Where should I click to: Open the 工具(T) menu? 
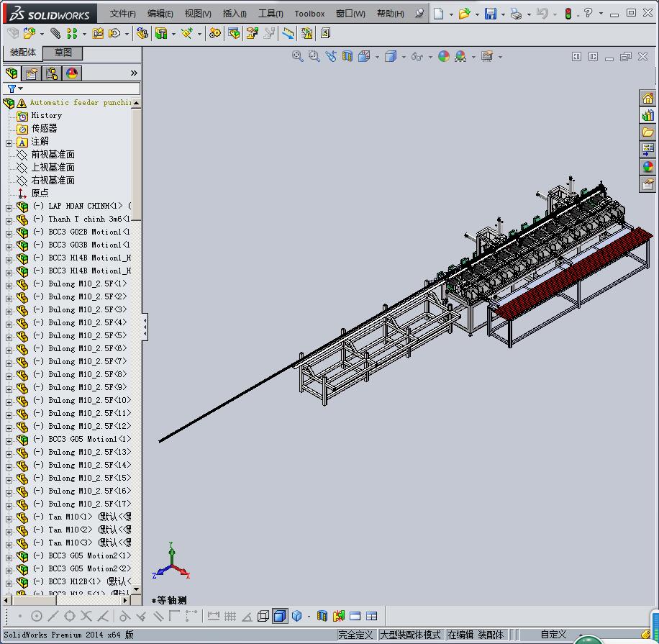pos(270,14)
